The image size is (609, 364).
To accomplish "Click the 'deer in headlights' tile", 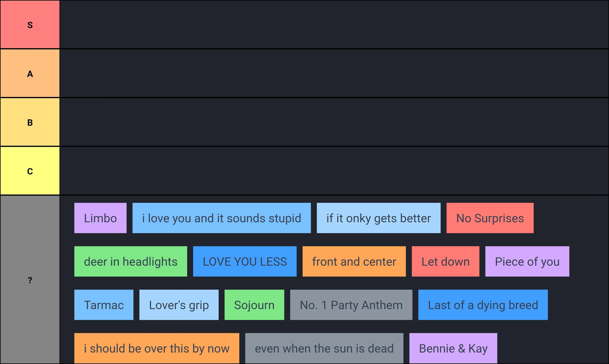I will point(130,262).
